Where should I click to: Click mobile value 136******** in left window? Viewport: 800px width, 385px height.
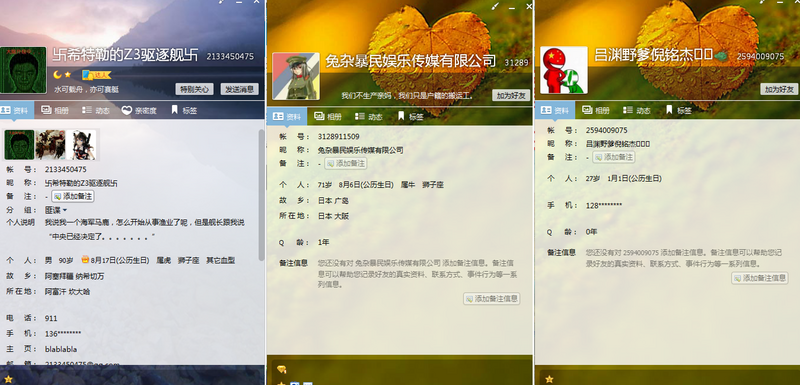click(x=63, y=333)
